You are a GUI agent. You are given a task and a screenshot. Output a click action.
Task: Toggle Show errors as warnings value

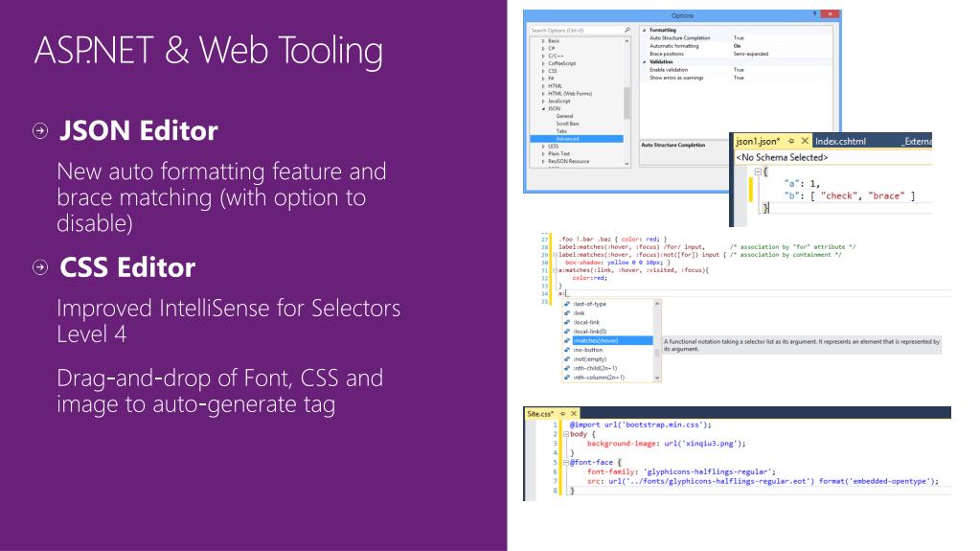coord(739,78)
